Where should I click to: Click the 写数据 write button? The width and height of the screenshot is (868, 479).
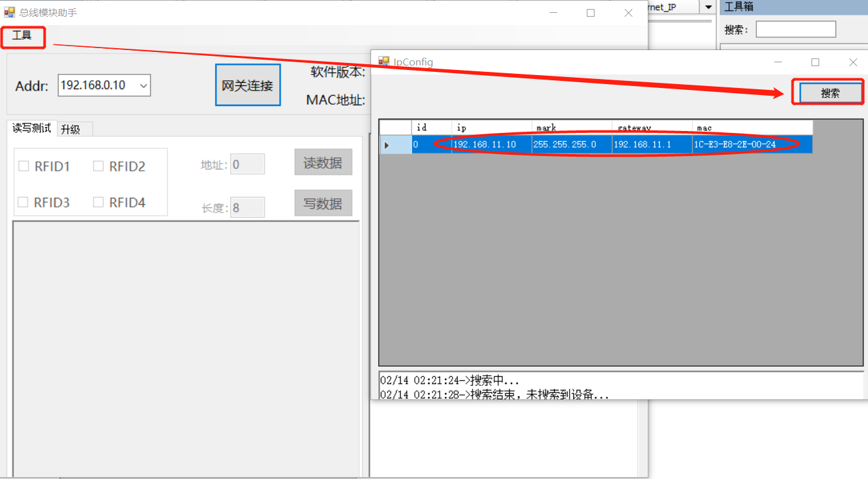pyautogui.click(x=323, y=203)
